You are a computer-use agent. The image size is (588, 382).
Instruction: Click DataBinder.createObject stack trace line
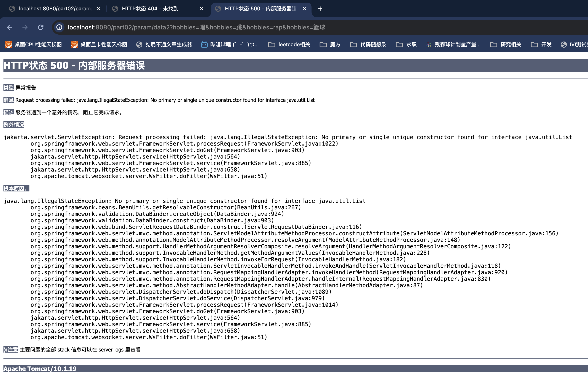click(157, 214)
